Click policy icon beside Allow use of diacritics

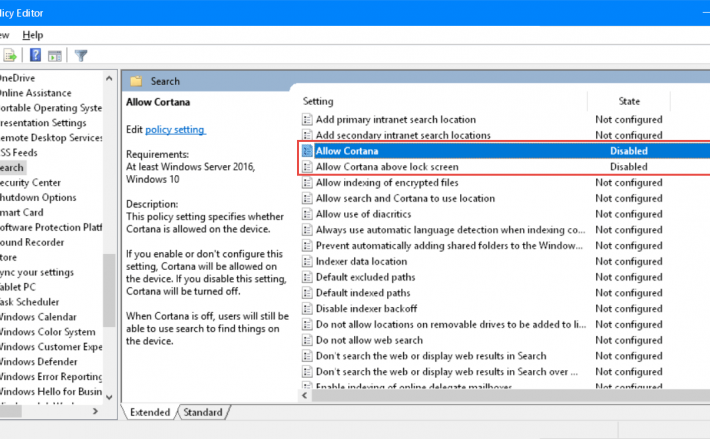(307, 214)
